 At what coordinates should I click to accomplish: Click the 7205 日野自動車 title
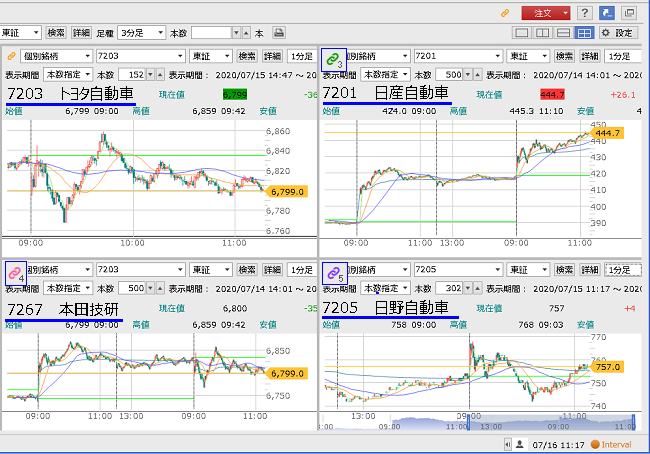coord(386,308)
